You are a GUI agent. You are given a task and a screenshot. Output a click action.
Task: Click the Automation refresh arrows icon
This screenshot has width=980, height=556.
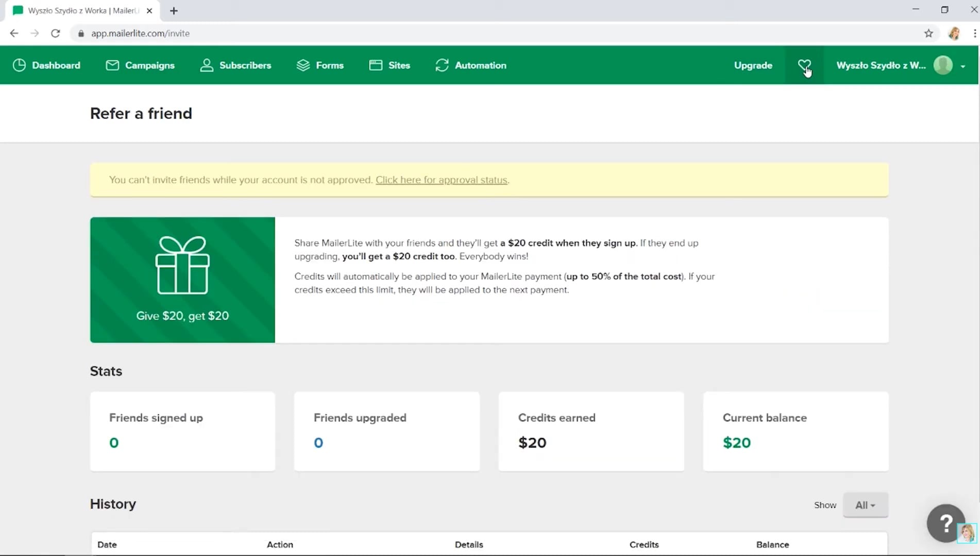(x=442, y=65)
